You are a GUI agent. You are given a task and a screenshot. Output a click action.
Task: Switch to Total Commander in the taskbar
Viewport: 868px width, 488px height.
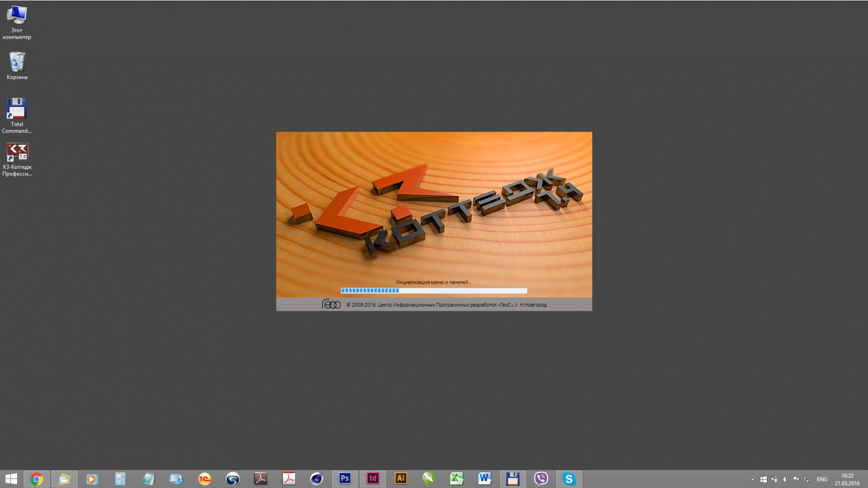tap(513, 479)
